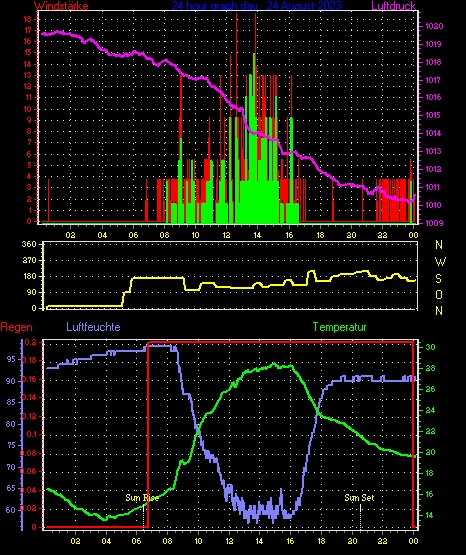Click 95 on humidity axis
Image resolution: width=466 pixels, height=555 pixels.
[11, 359]
